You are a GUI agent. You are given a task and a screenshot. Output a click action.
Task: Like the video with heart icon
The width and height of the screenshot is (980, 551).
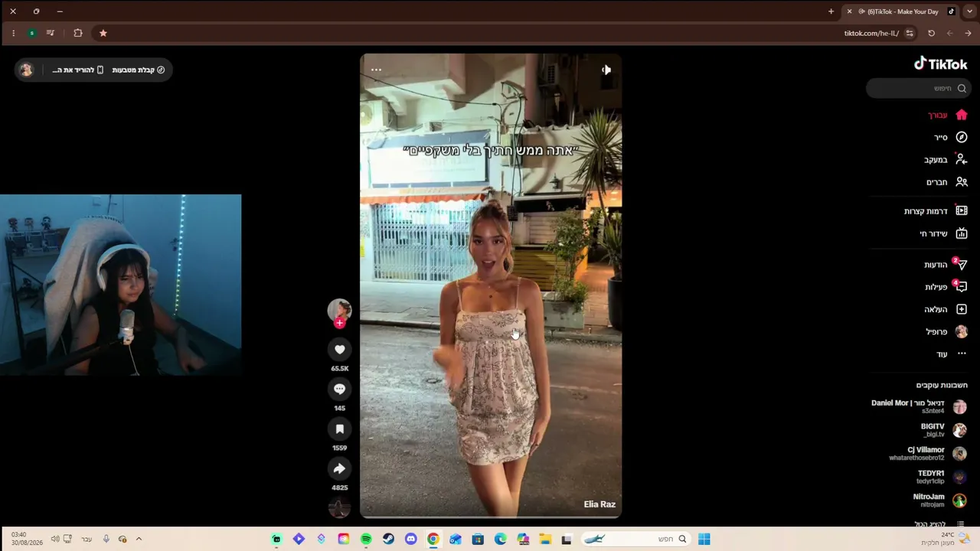tap(340, 350)
